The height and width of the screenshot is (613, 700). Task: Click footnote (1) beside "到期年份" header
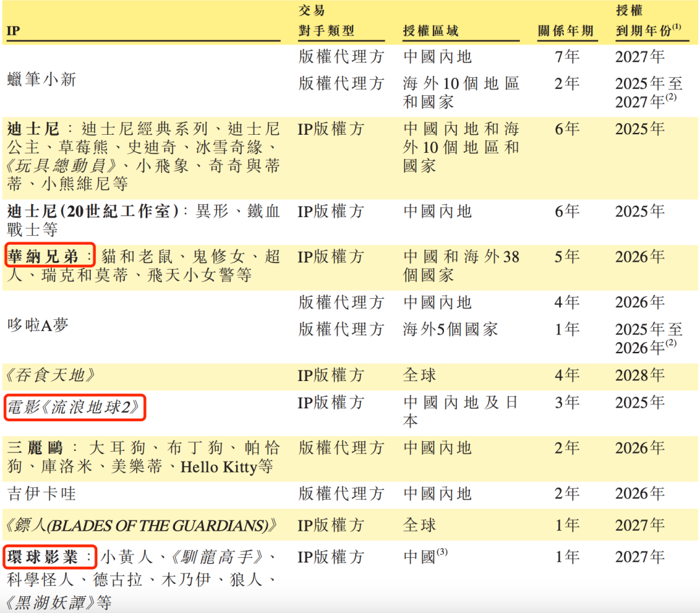pyautogui.click(x=676, y=27)
